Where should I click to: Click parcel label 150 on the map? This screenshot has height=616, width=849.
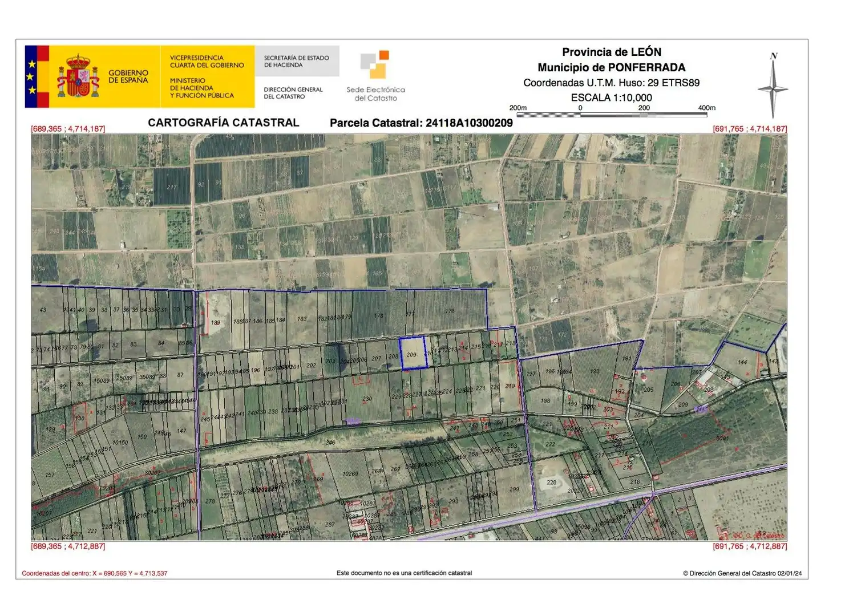(x=142, y=436)
